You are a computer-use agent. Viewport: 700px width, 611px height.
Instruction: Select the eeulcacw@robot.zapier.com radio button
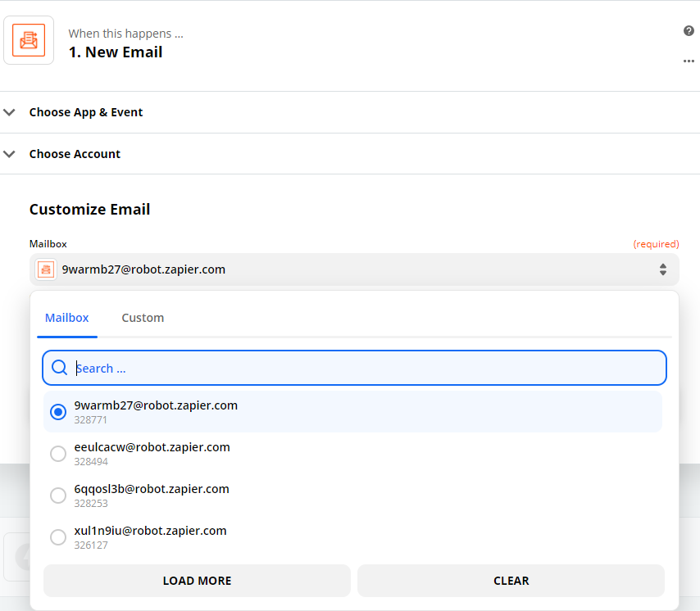tap(58, 454)
